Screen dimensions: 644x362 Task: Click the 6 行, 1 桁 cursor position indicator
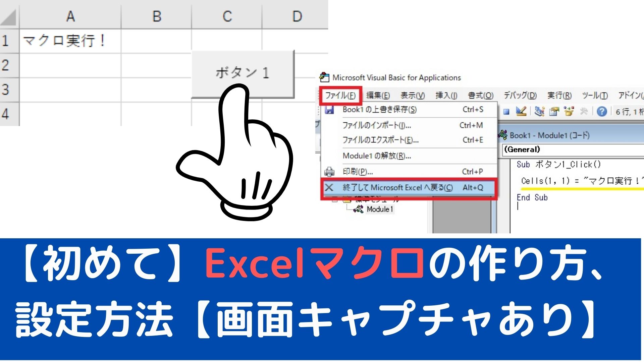click(629, 112)
